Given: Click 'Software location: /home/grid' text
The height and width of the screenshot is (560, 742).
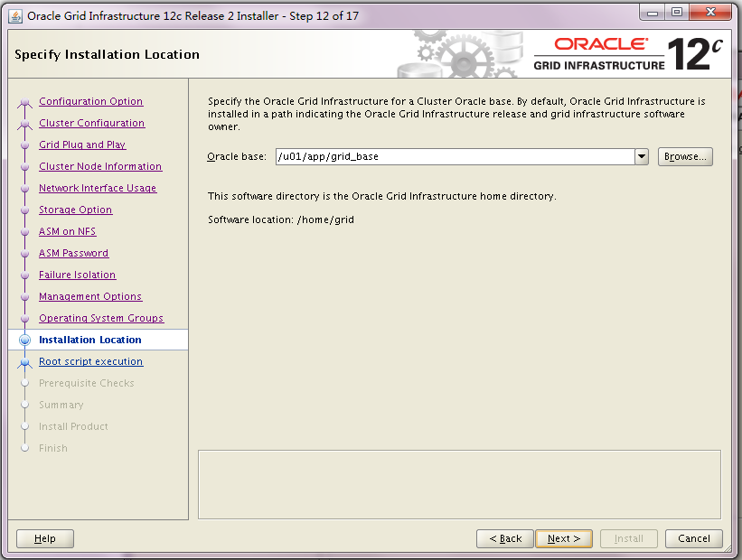Looking at the screenshot, I should 281,219.
